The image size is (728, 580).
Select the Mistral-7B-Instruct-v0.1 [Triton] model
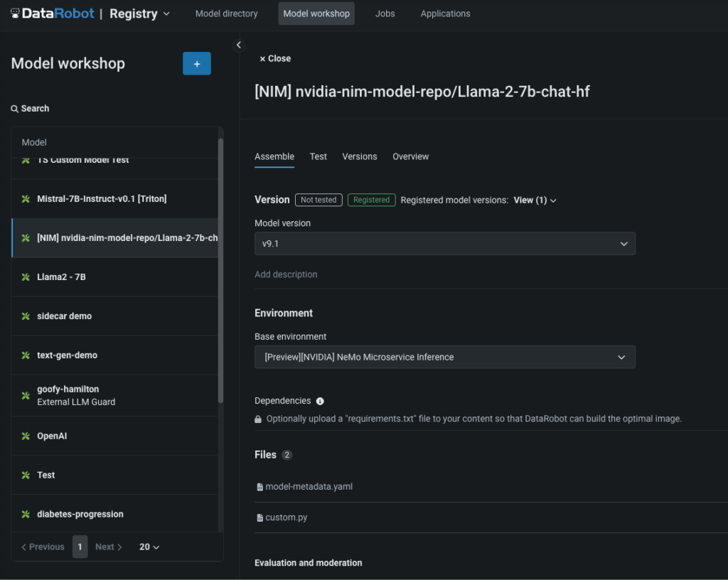click(102, 199)
